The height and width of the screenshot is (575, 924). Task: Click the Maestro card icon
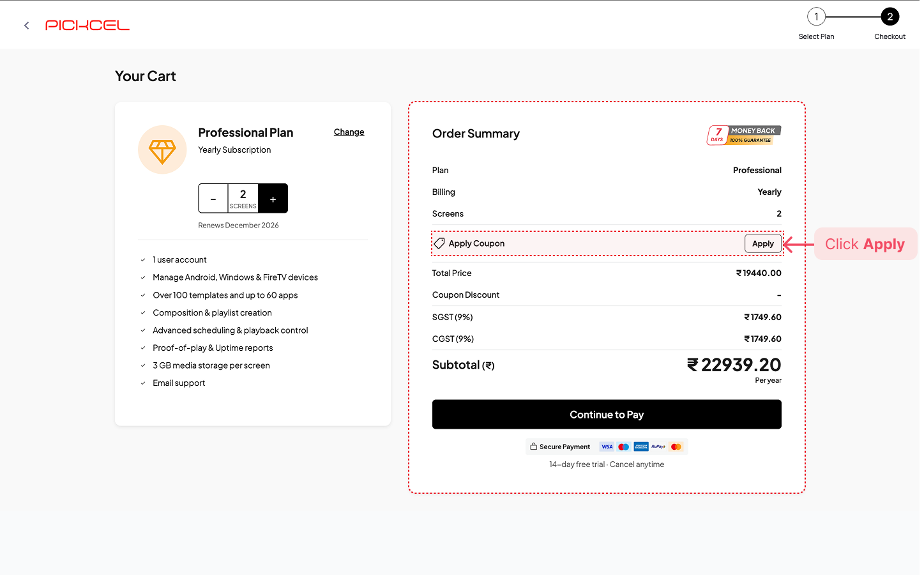coord(624,447)
